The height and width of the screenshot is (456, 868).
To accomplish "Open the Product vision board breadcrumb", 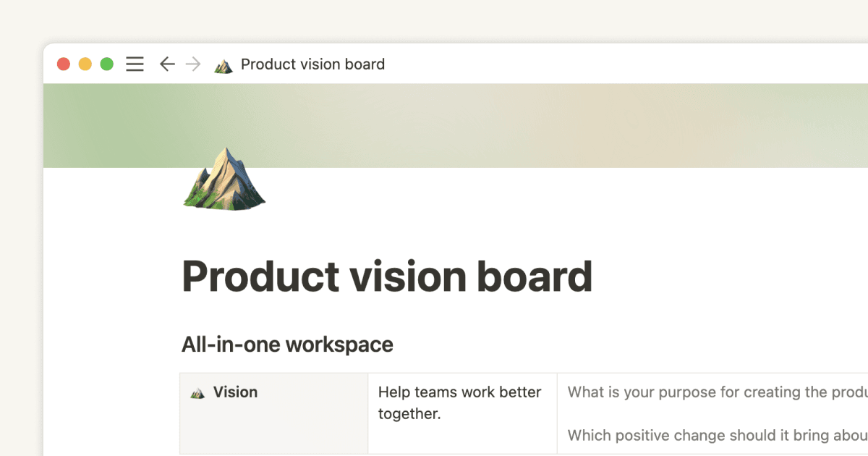I will click(312, 64).
